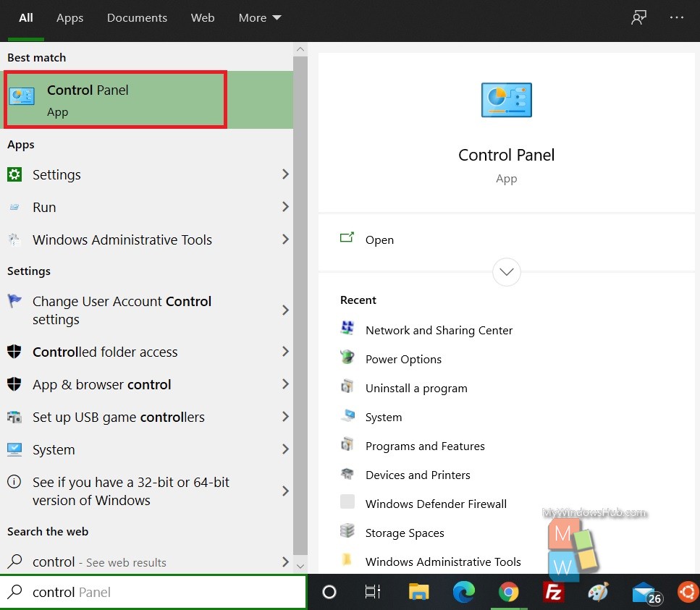Click the shield icon beside Controlled folder access

[x=14, y=352]
